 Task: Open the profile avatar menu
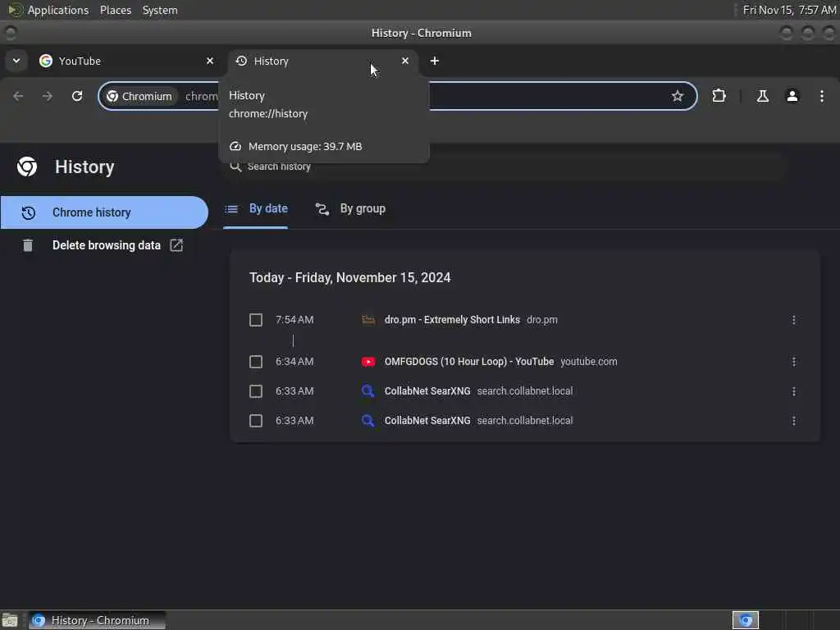[792, 96]
